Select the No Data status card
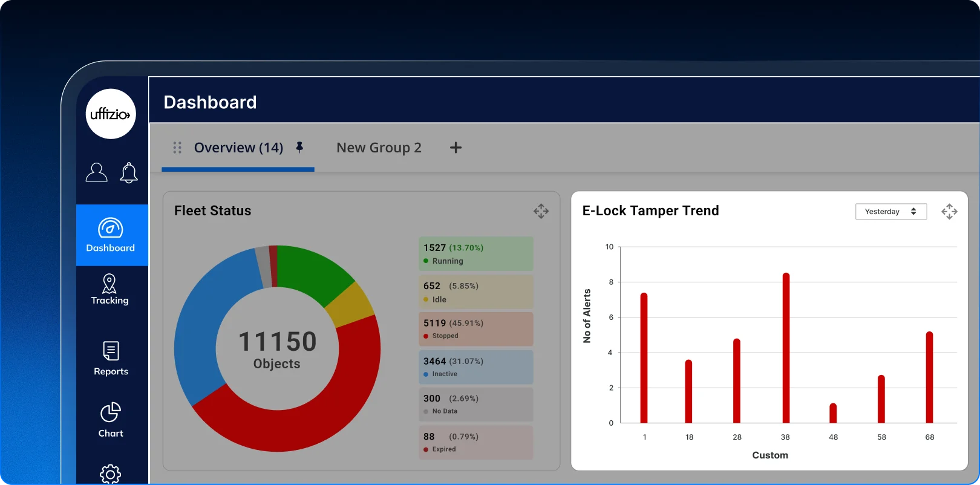 (476, 405)
